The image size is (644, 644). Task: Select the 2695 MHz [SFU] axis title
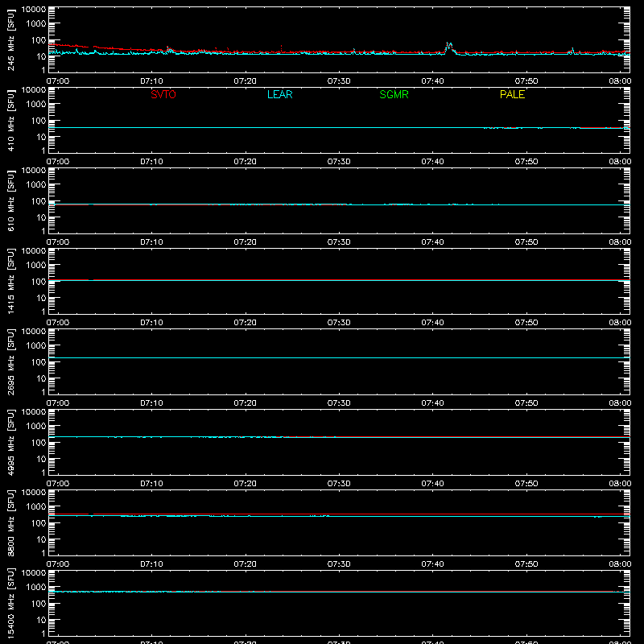(x=11, y=361)
